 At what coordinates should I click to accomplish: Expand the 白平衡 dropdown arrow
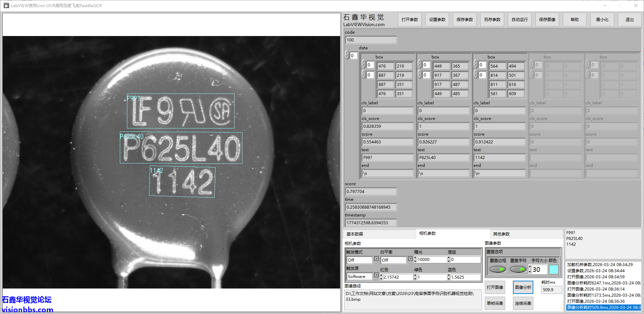410,259
